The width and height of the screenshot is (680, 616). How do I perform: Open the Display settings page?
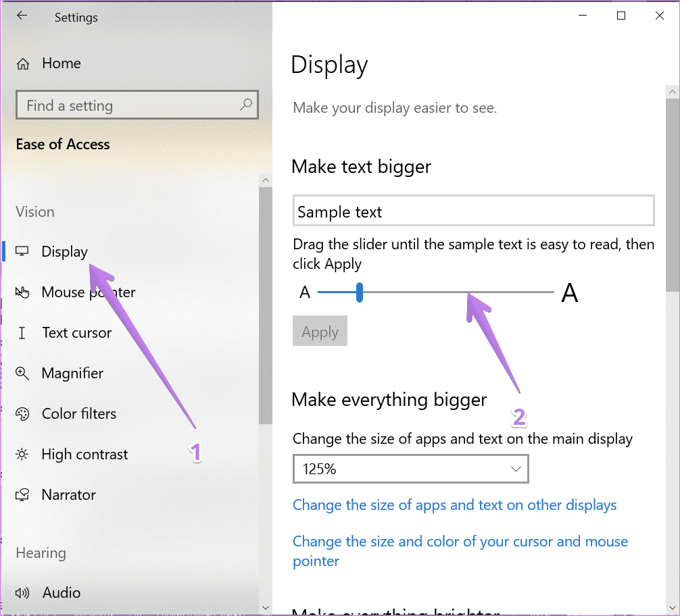pyautogui.click(x=64, y=251)
